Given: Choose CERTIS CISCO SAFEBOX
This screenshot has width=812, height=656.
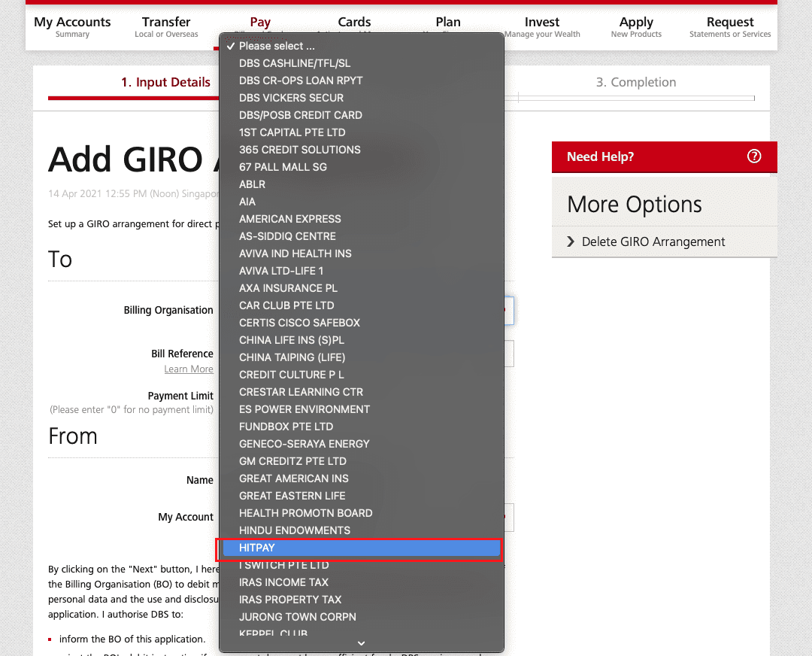Looking at the screenshot, I should pos(362,323).
